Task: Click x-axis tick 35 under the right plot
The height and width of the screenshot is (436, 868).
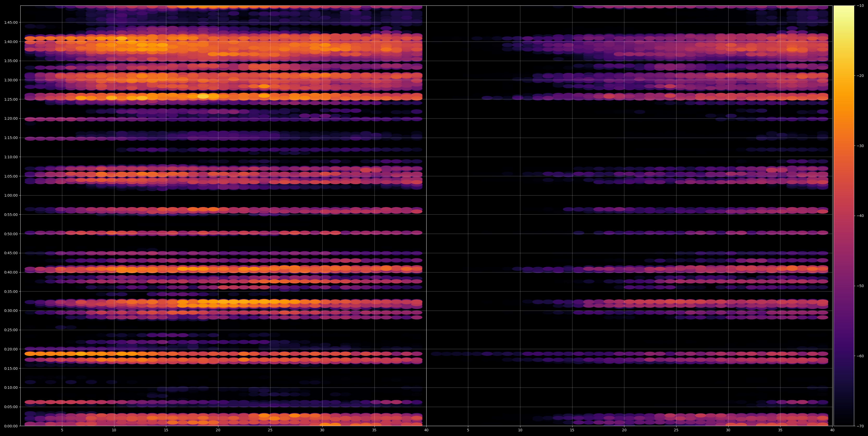Action: point(780,430)
